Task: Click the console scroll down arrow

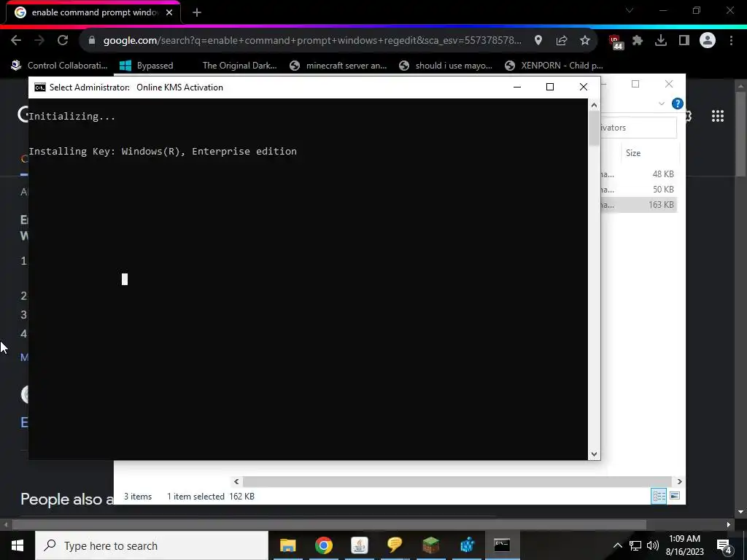Action: [x=594, y=454]
